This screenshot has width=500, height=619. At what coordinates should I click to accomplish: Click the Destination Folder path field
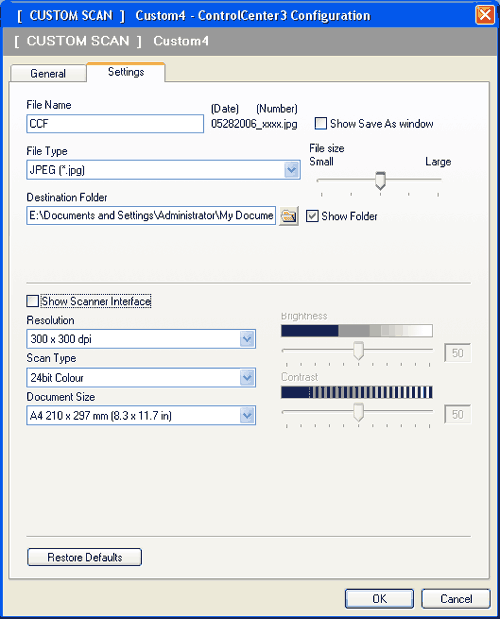[151, 216]
